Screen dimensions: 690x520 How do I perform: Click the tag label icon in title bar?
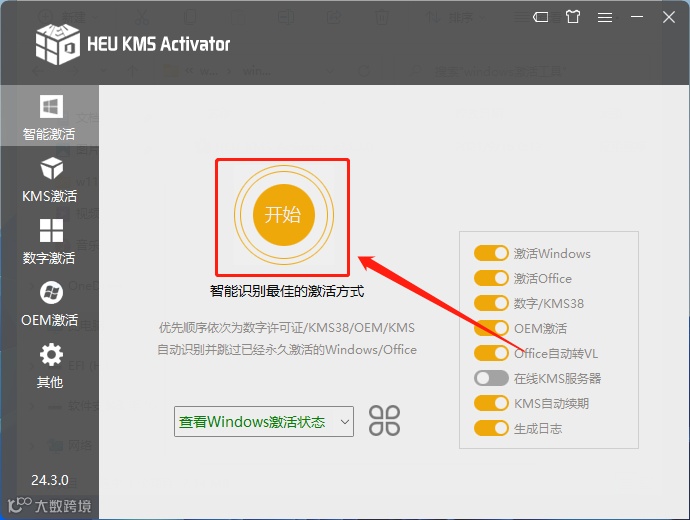pyautogui.click(x=540, y=17)
